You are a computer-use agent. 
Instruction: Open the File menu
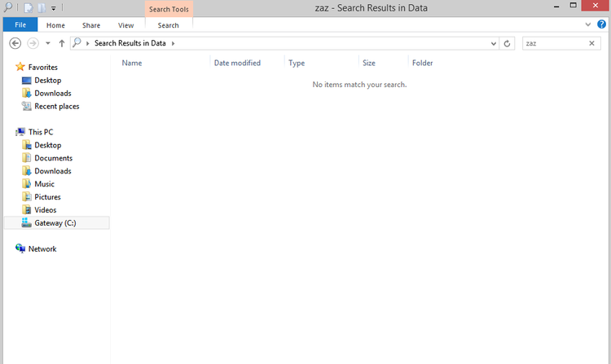(20, 25)
